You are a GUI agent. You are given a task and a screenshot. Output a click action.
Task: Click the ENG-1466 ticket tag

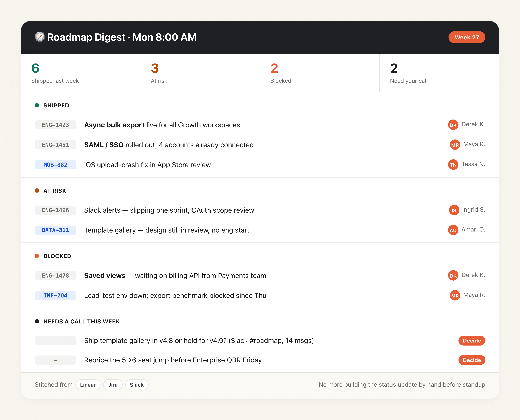coord(55,210)
